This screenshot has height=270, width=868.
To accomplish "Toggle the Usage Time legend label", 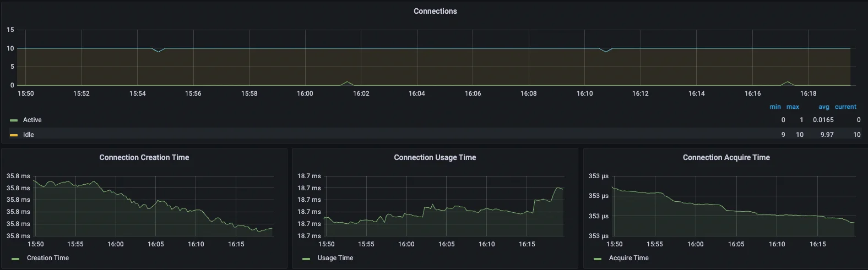I will 335,258.
